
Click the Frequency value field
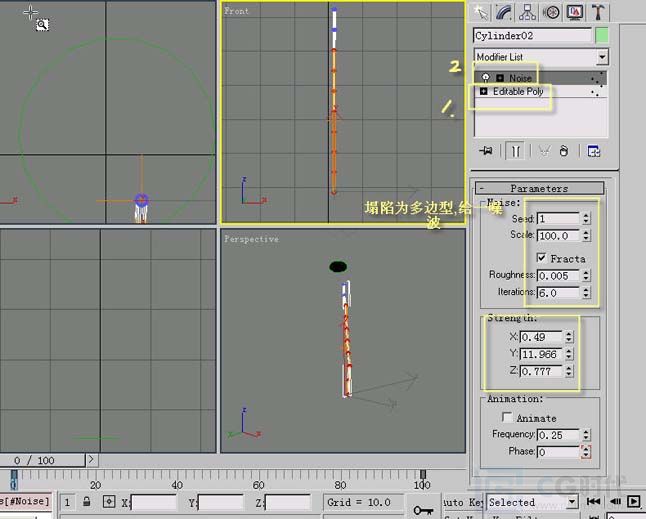[x=558, y=435]
